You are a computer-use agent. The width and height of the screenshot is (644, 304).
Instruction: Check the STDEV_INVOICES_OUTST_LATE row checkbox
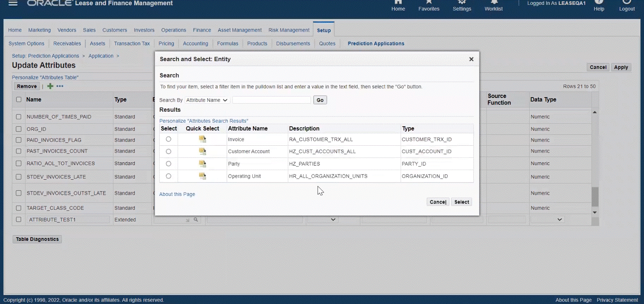[19, 193]
